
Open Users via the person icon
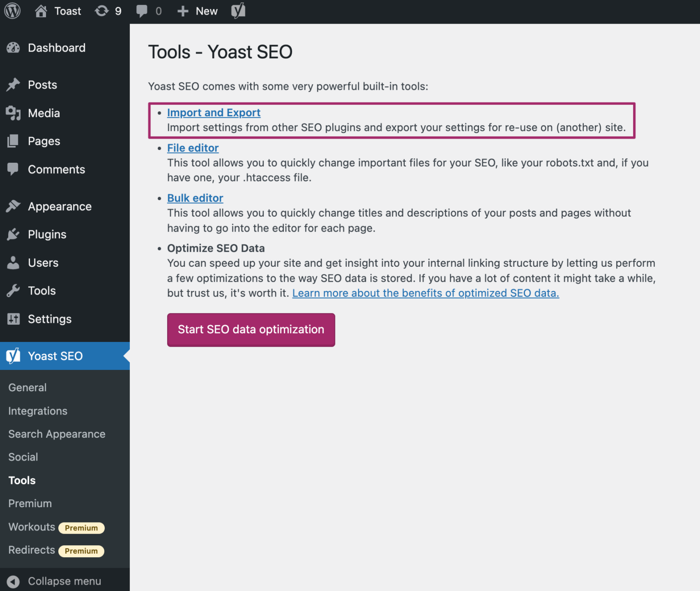[14, 263]
